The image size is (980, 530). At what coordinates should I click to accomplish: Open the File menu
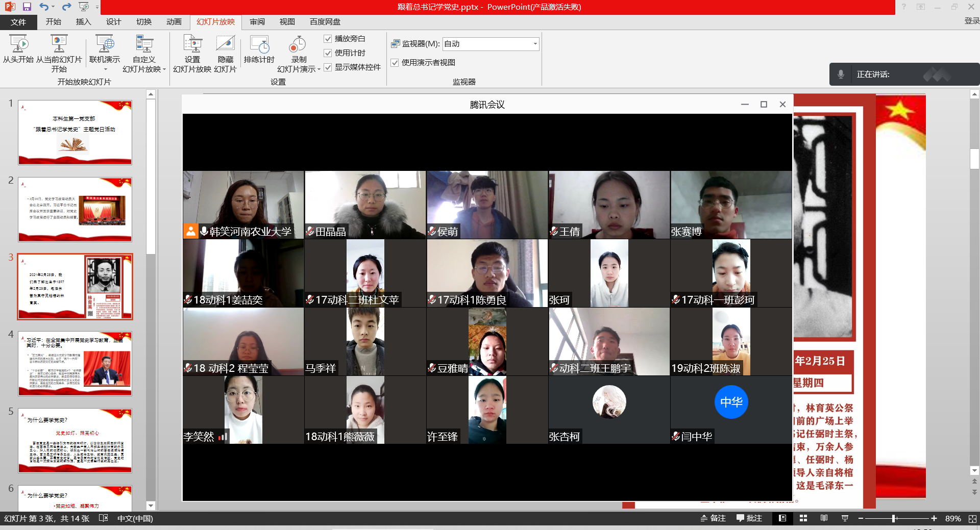click(x=18, y=21)
